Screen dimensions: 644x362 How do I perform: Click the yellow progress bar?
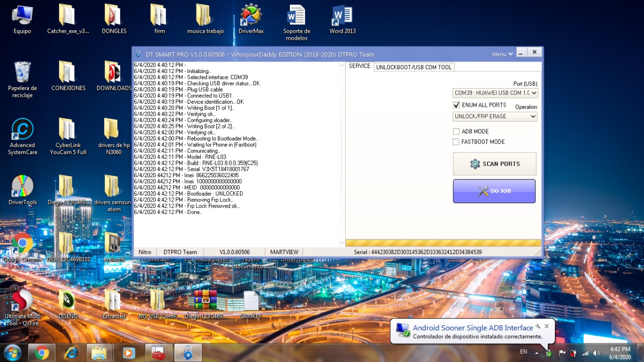click(x=443, y=243)
